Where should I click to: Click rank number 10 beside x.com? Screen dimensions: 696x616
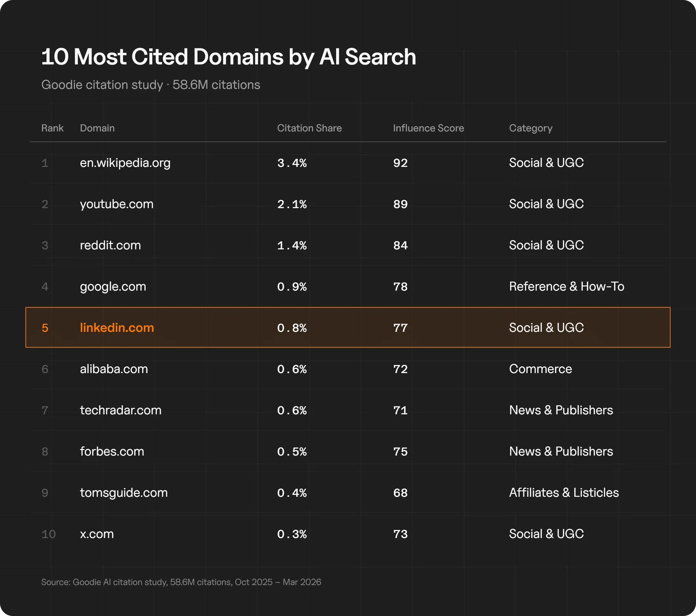click(48, 534)
